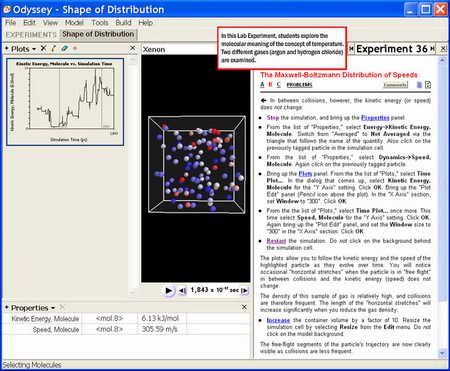Image resolution: width=450 pixels, height=371 pixels.
Task: Open the Model menu
Action: tap(74, 23)
